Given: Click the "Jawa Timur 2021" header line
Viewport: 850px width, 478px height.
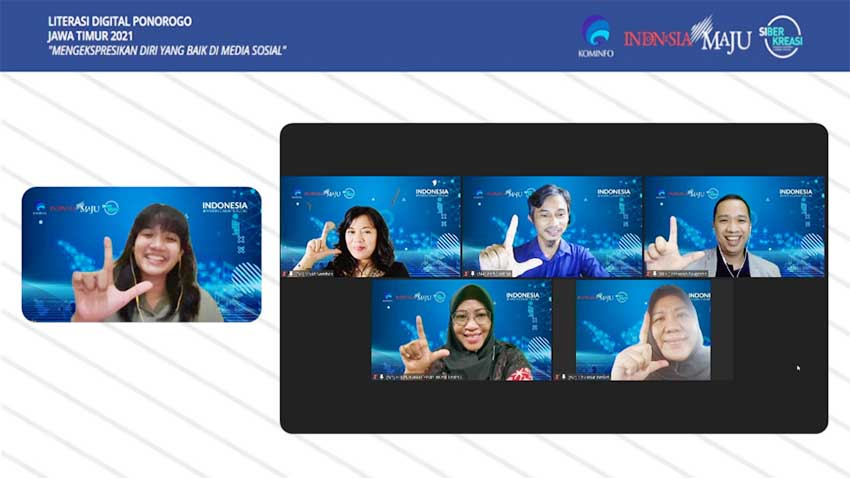Looking at the screenshot, I should coord(94,34).
